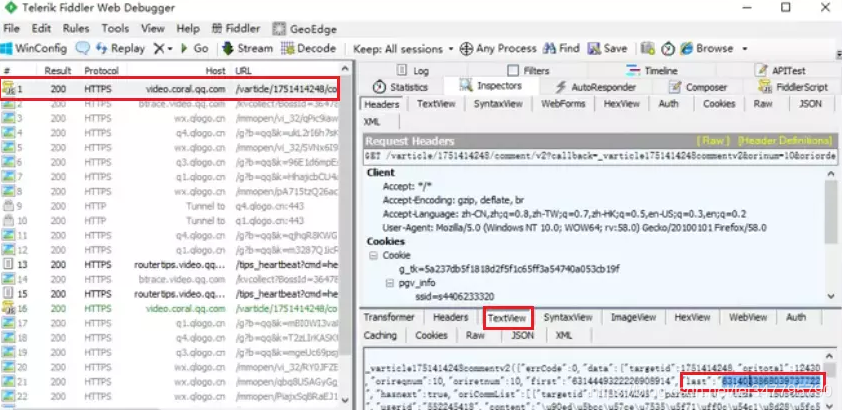The width and height of the screenshot is (842, 410).
Task: Select session 1 video.coral.qq.com
Action: [x=170, y=90]
